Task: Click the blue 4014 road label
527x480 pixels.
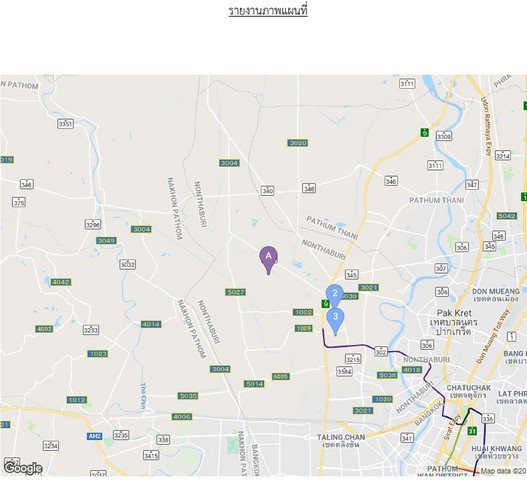Action: [151, 324]
